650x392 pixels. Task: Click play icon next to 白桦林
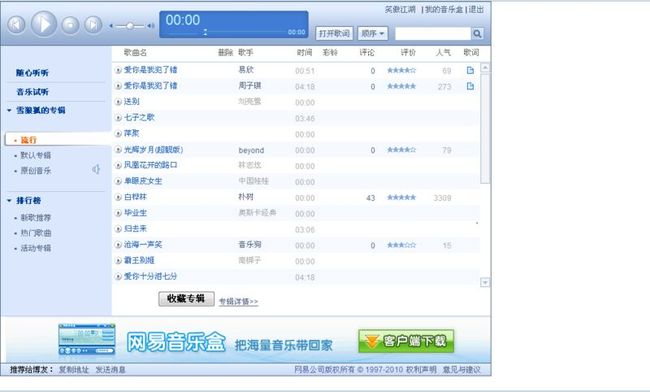click(x=118, y=197)
